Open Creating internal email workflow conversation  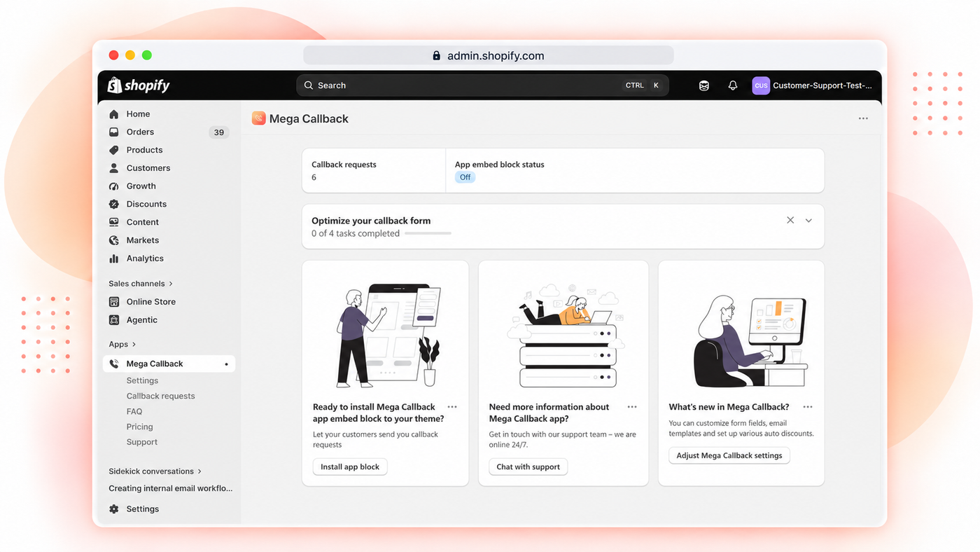(x=171, y=488)
